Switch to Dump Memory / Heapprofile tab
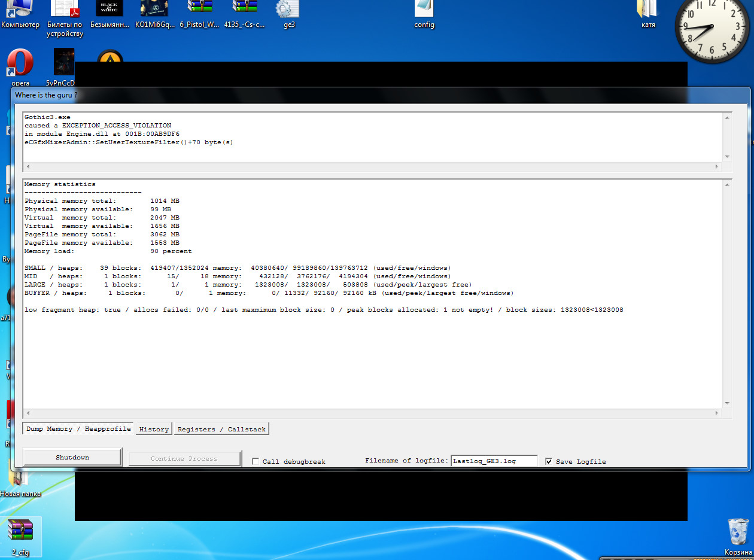 click(x=78, y=428)
